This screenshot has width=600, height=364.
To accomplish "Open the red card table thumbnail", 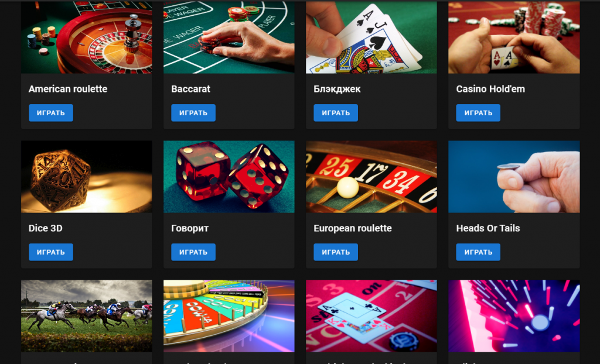I will tap(371, 316).
